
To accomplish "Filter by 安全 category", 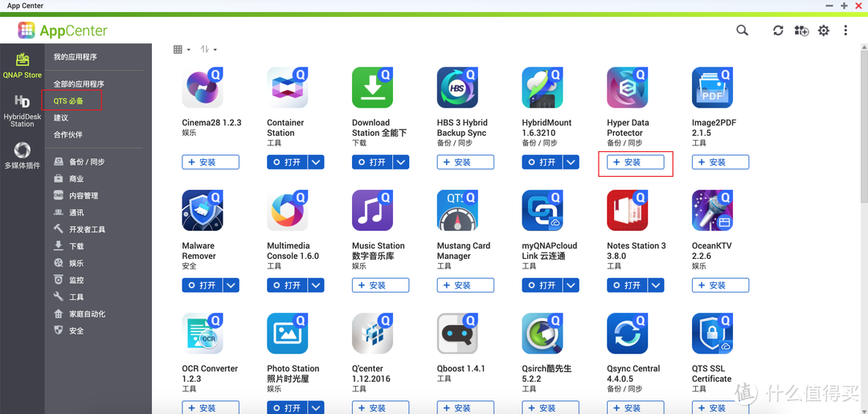I will pyautogui.click(x=69, y=330).
